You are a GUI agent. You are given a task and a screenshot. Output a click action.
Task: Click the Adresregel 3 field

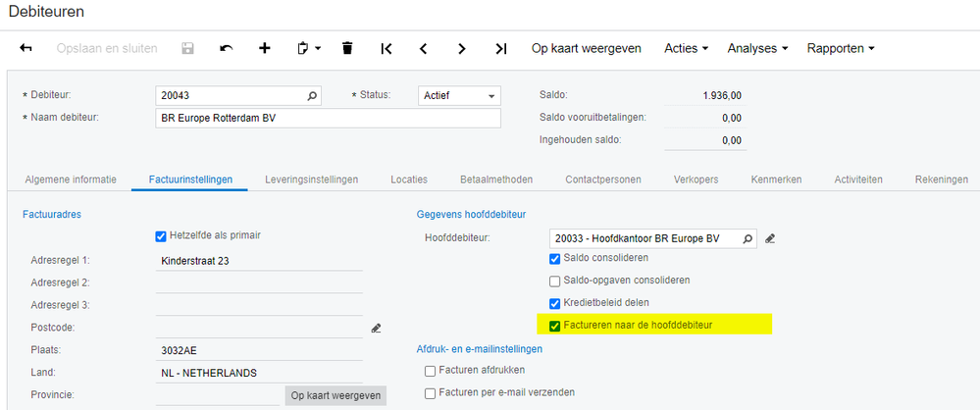[259, 306]
